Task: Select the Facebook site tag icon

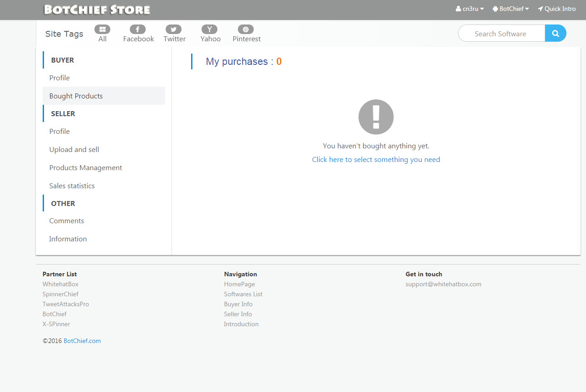Action: [x=138, y=29]
